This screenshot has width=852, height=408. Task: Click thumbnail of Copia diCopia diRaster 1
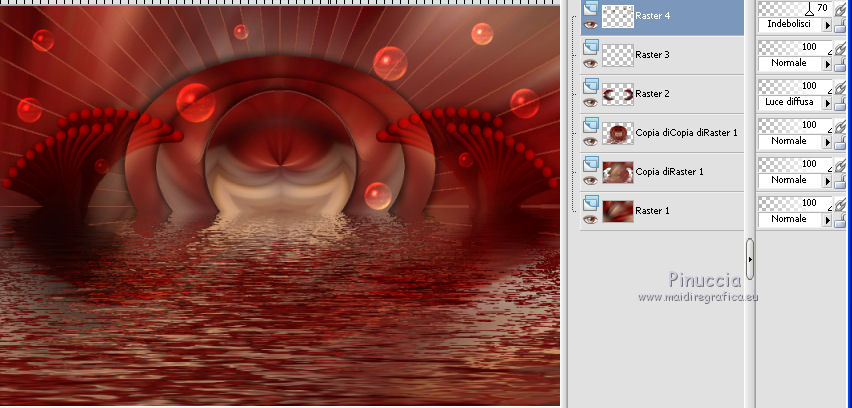point(618,134)
